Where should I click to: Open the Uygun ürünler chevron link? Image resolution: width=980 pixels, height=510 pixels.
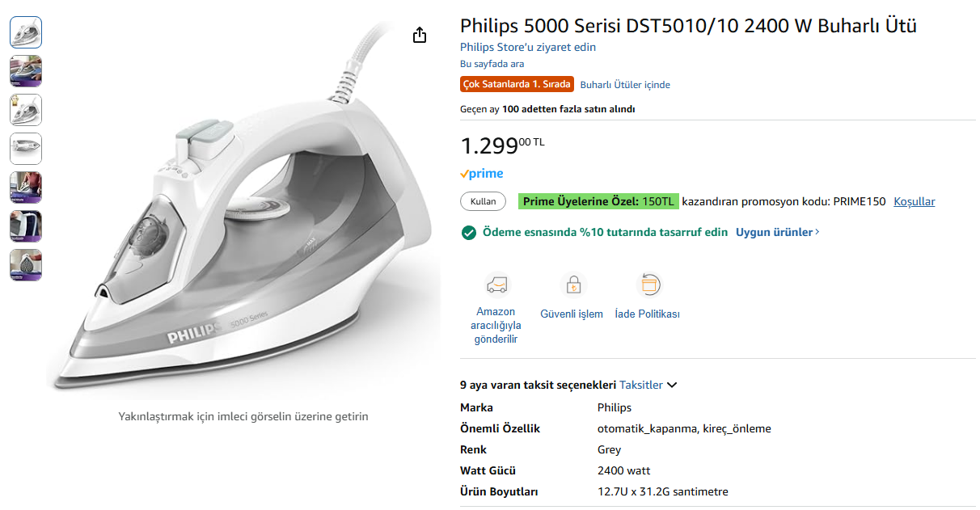(777, 233)
